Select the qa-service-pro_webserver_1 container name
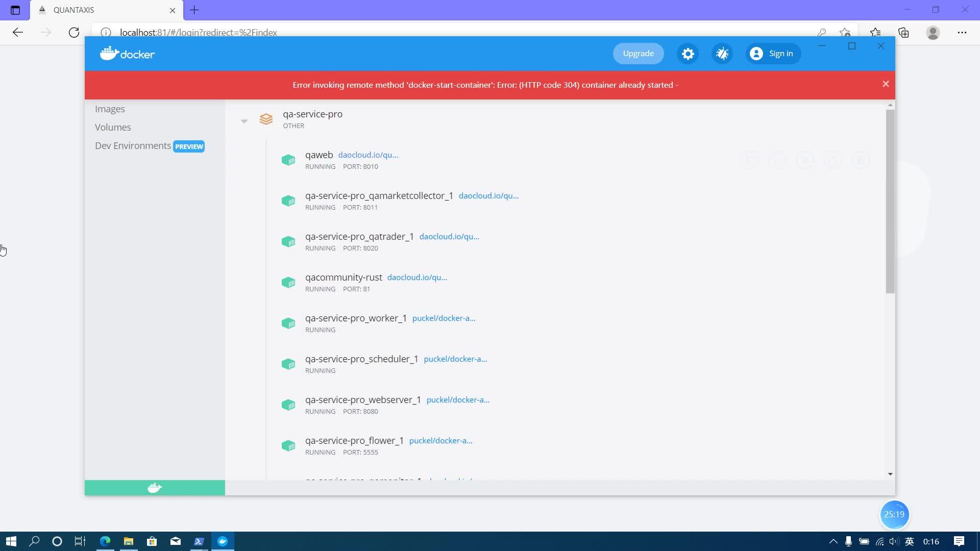980x551 pixels. [363, 399]
